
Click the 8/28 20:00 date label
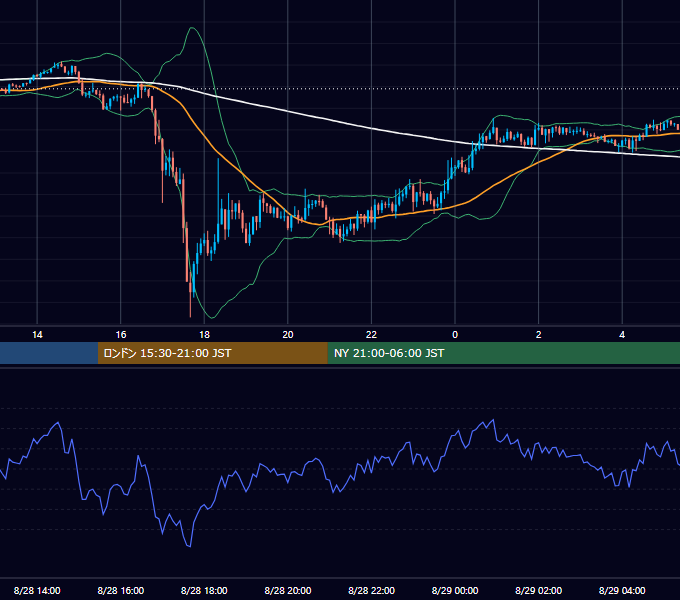coord(288,590)
